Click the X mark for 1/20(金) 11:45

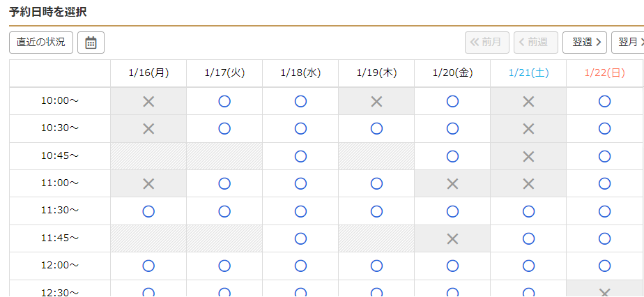click(x=452, y=238)
